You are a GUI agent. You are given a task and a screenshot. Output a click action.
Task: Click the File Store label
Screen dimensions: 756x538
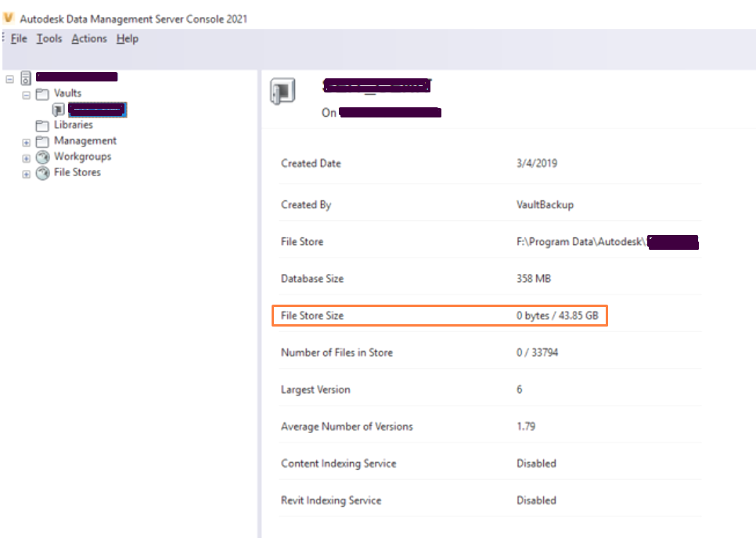[x=302, y=242]
